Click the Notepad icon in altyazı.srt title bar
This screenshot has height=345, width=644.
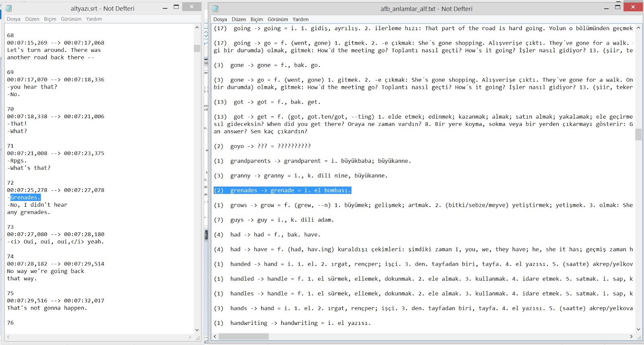9,8
